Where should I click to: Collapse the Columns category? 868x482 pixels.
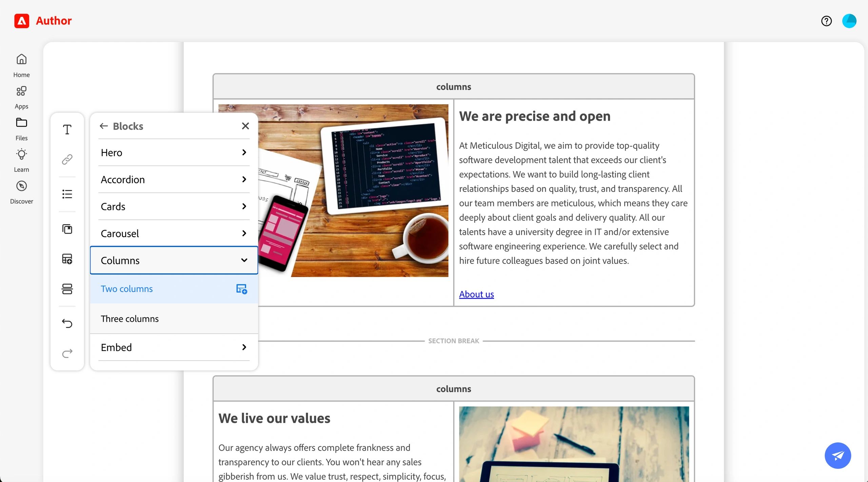pos(244,260)
